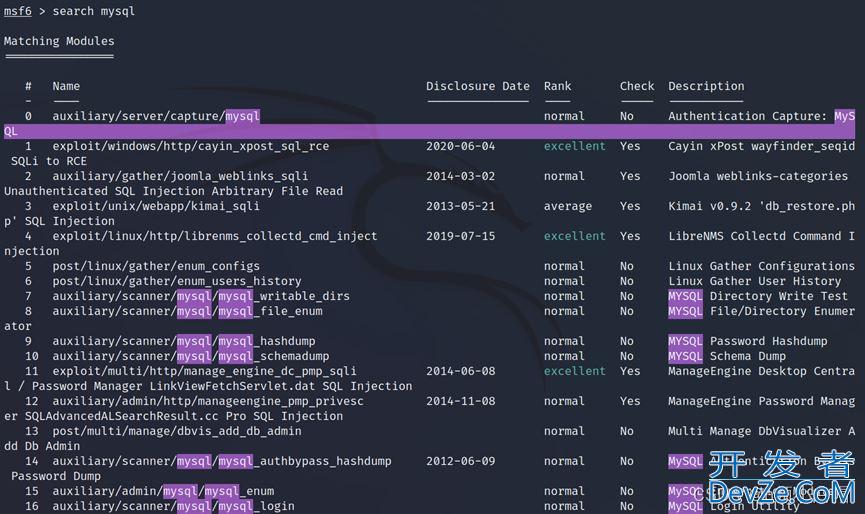Select auxiliary/gather/joomla_weblinks_sqli module name

[x=180, y=176]
